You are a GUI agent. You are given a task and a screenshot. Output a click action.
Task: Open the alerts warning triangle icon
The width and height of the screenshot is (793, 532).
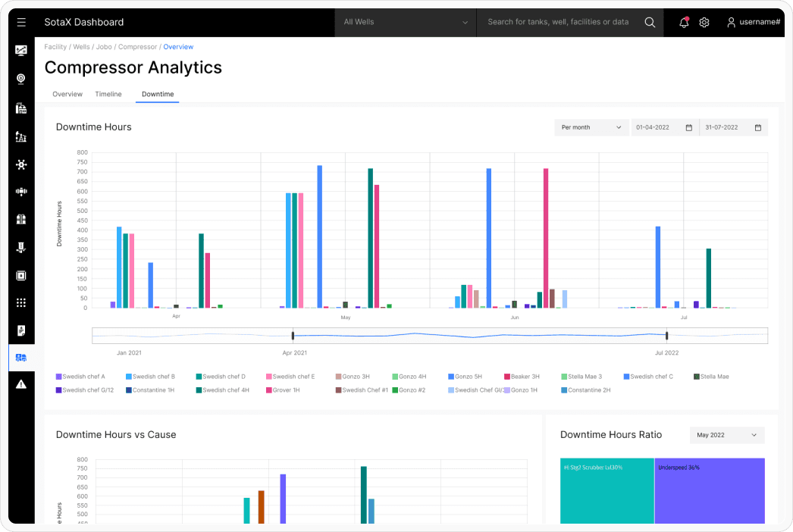click(21, 385)
